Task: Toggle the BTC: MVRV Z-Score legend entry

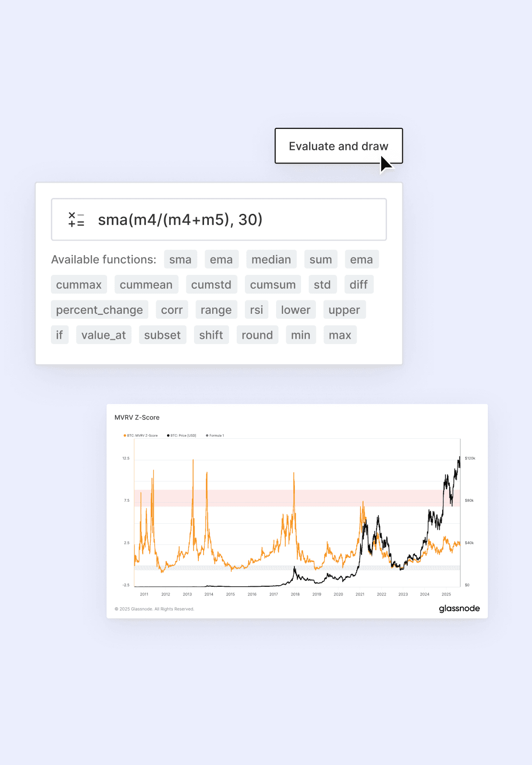Action: (x=142, y=435)
